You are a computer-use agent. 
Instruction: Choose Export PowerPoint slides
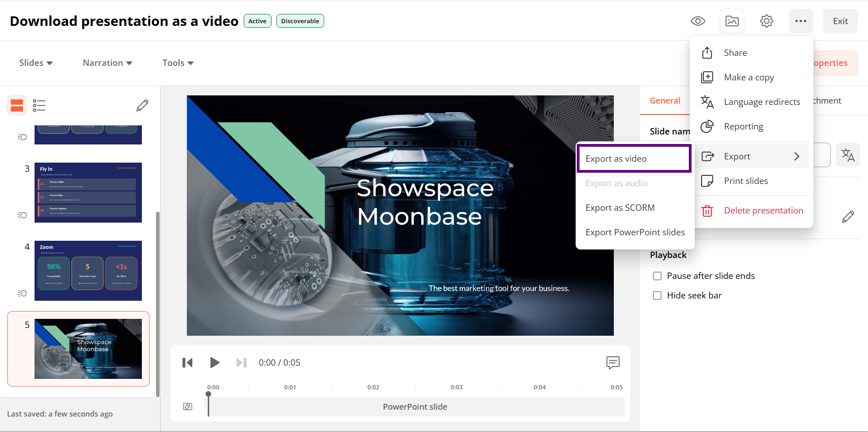[x=635, y=232]
